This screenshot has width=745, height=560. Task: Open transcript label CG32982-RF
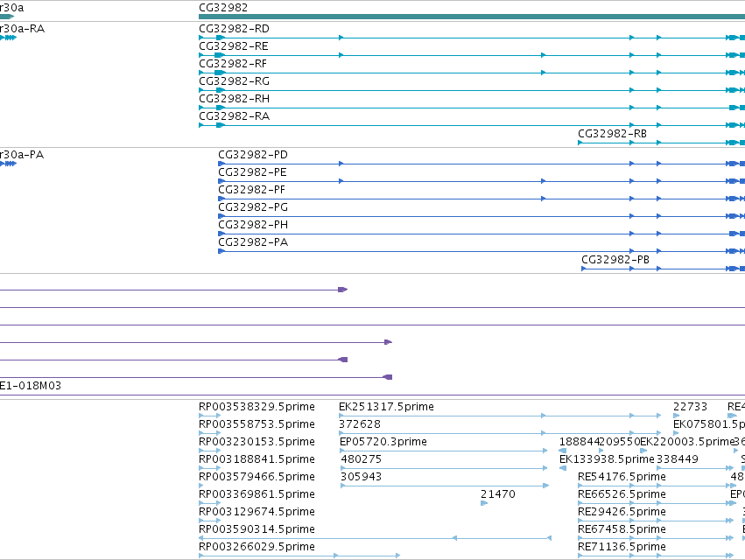pos(233,64)
